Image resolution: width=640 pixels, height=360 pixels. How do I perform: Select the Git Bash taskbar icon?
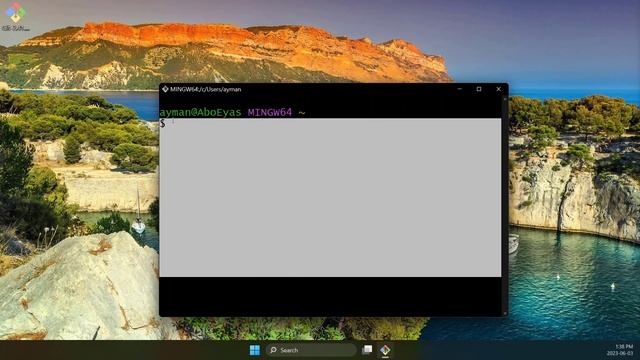385,350
